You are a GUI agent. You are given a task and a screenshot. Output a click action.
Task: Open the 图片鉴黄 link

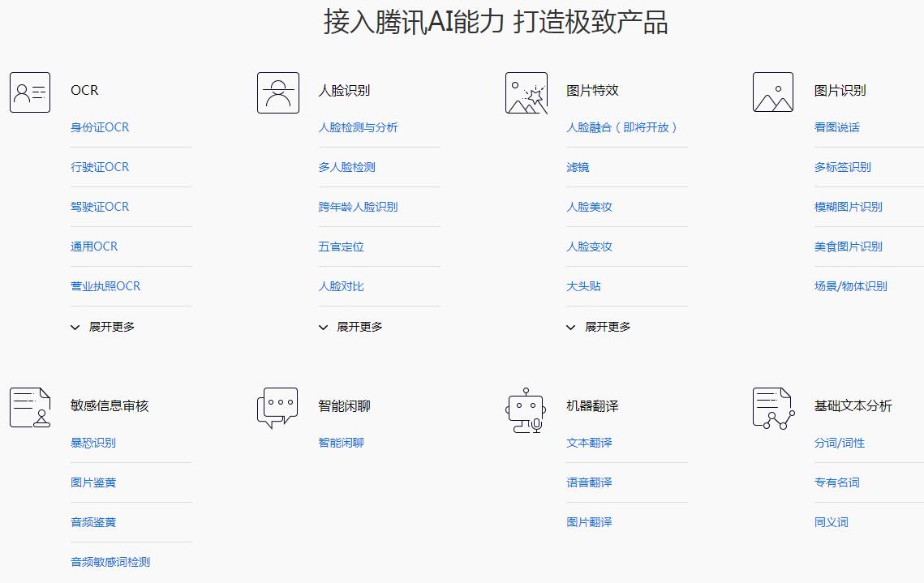click(x=93, y=483)
